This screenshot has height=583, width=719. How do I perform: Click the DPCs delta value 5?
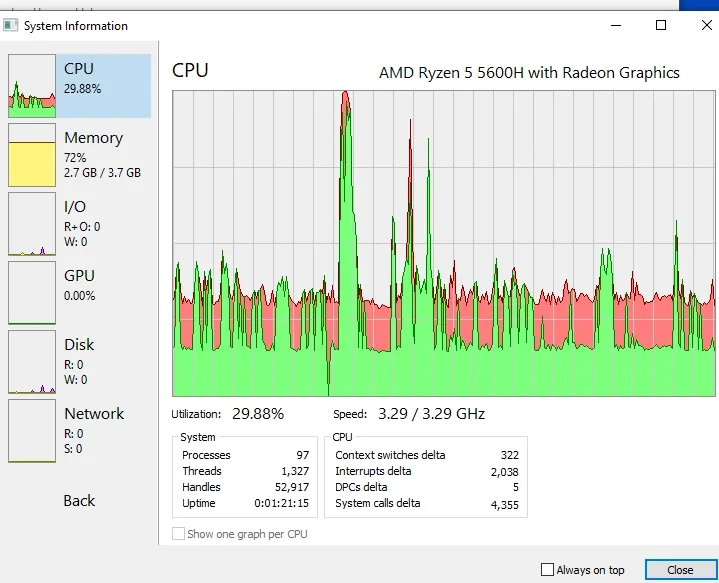coord(516,487)
